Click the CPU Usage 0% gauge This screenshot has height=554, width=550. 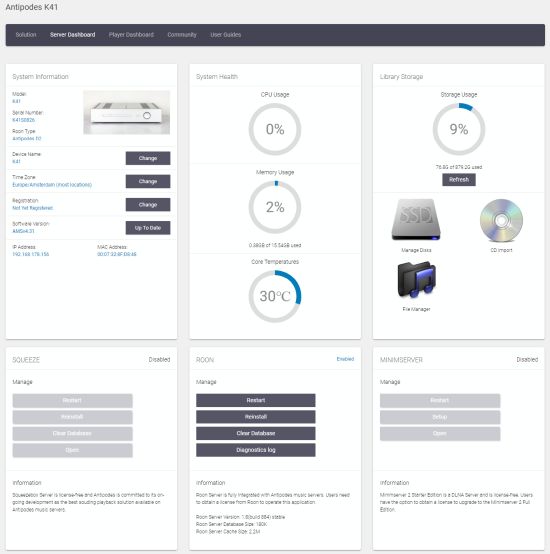(275, 129)
